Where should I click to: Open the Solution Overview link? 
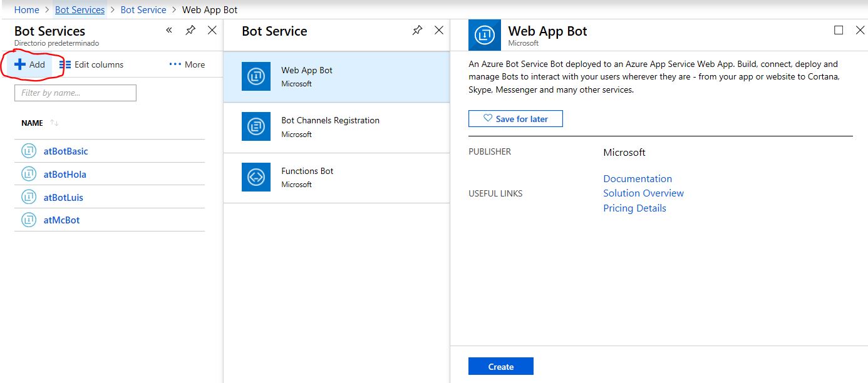tap(643, 193)
